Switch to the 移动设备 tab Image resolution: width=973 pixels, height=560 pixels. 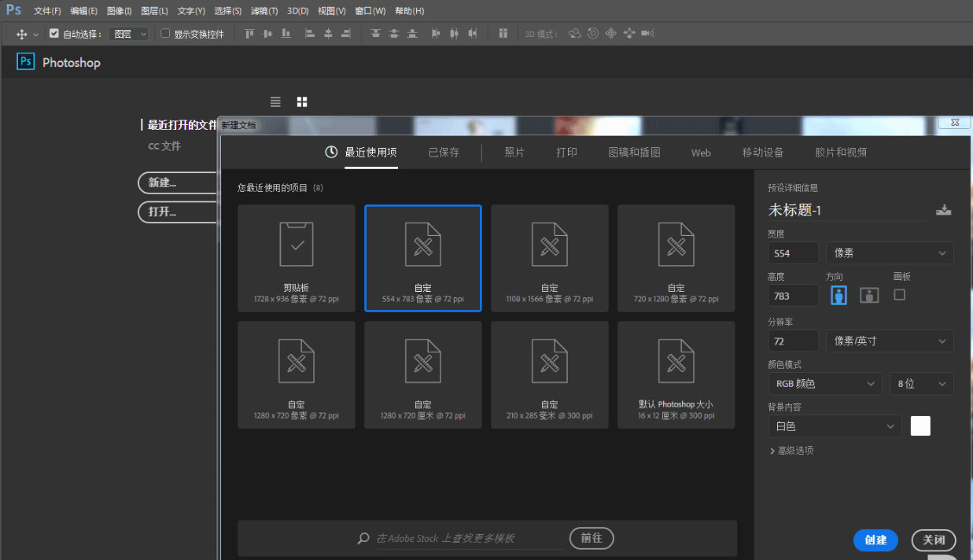[762, 153]
